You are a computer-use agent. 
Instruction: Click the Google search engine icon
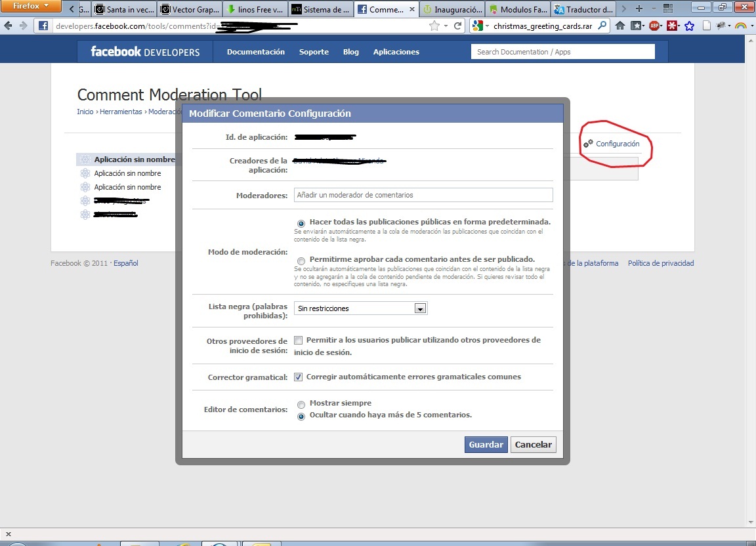(477, 26)
